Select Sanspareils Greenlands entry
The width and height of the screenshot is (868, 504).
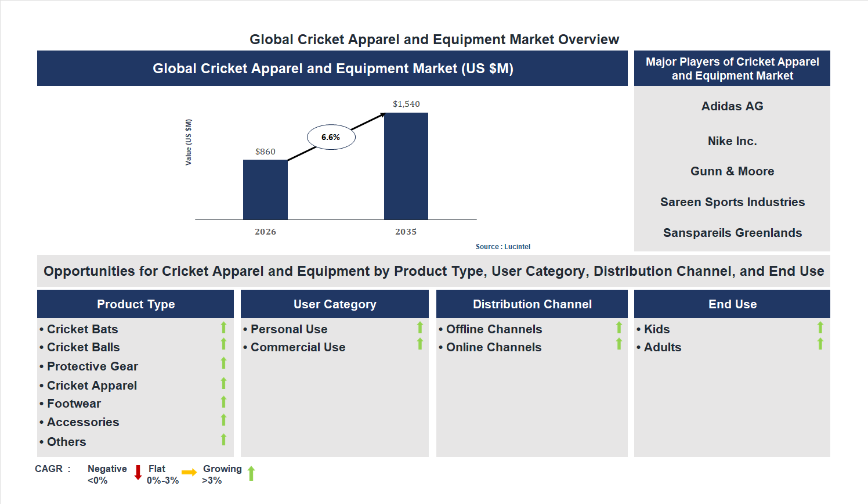tap(732, 232)
